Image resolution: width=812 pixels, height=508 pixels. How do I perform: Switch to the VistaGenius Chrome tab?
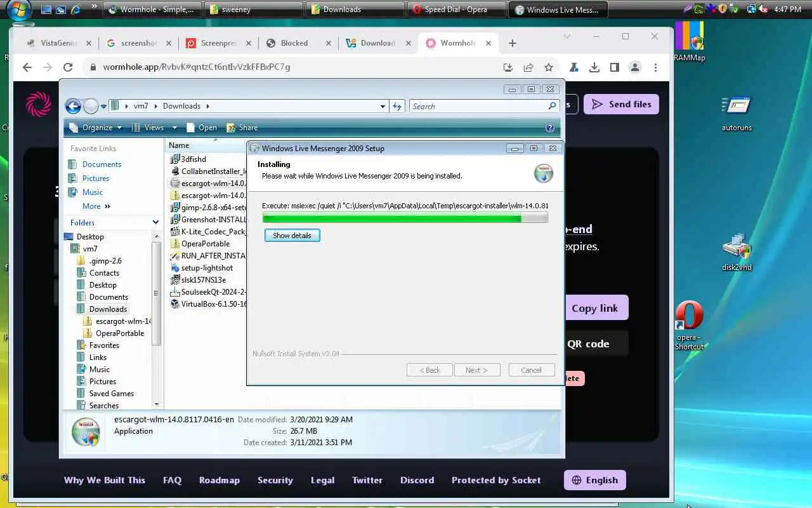[x=58, y=43]
